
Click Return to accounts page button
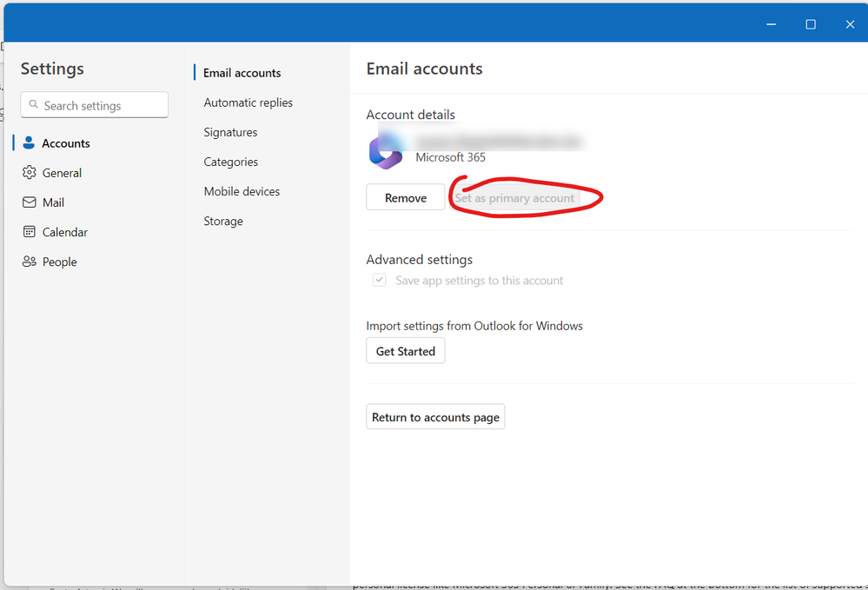click(x=435, y=417)
